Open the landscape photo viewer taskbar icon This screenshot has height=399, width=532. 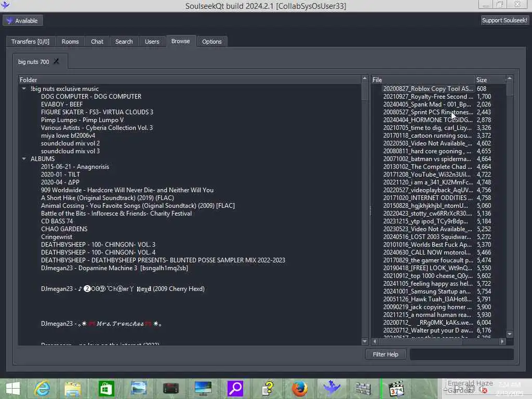coord(139,389)
